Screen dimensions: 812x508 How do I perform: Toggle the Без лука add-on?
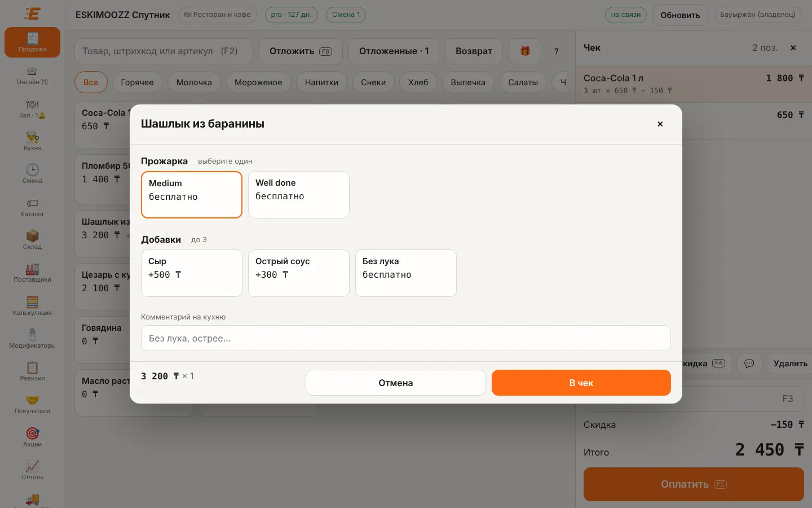pyautogui.click(x=406, y=273)
